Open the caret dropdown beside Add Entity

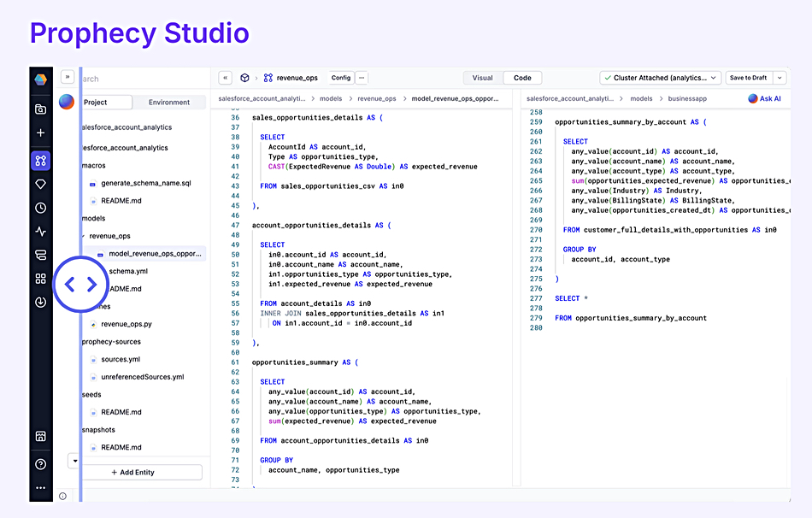75,461
